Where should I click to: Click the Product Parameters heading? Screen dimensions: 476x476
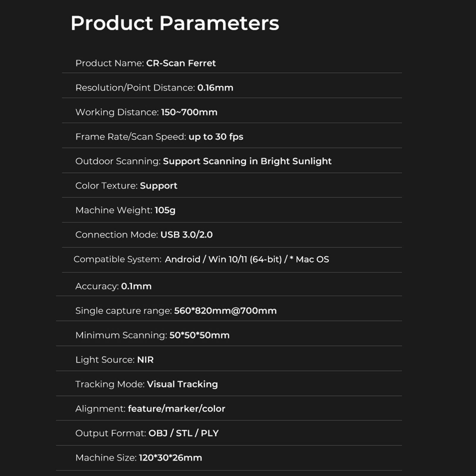pos(175,23)
